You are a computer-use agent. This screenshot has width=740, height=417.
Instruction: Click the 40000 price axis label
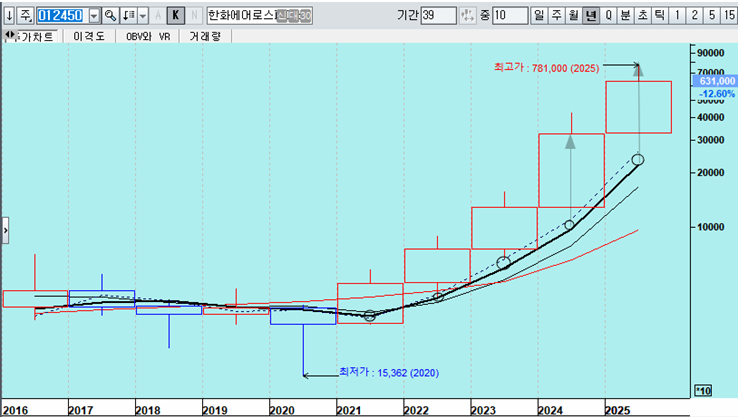point(711,117)
